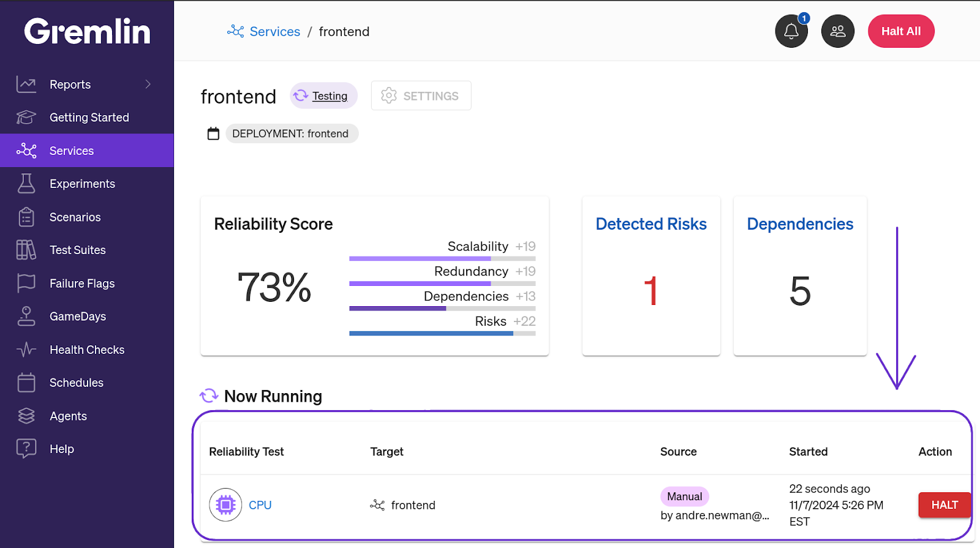Expand the Reports submenu chevron
The height and width of the screenshot is (548, 980).
[x=148, y=84]
